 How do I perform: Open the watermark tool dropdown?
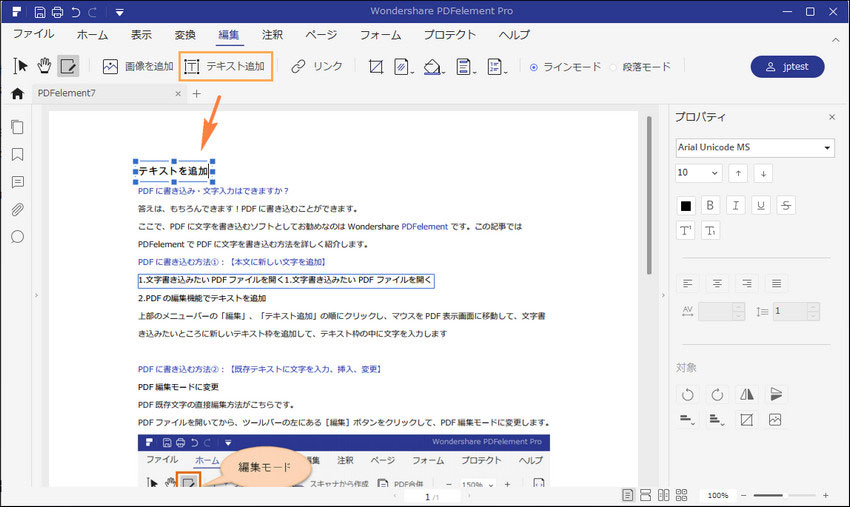pyautogui.click(x=404, y=67)
